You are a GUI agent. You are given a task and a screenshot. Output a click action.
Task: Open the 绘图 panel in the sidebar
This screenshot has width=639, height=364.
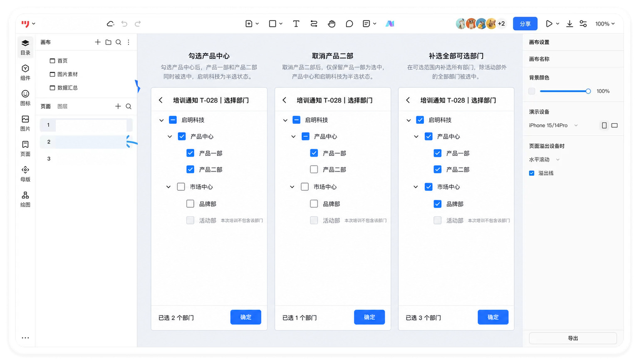click(25, 199)
